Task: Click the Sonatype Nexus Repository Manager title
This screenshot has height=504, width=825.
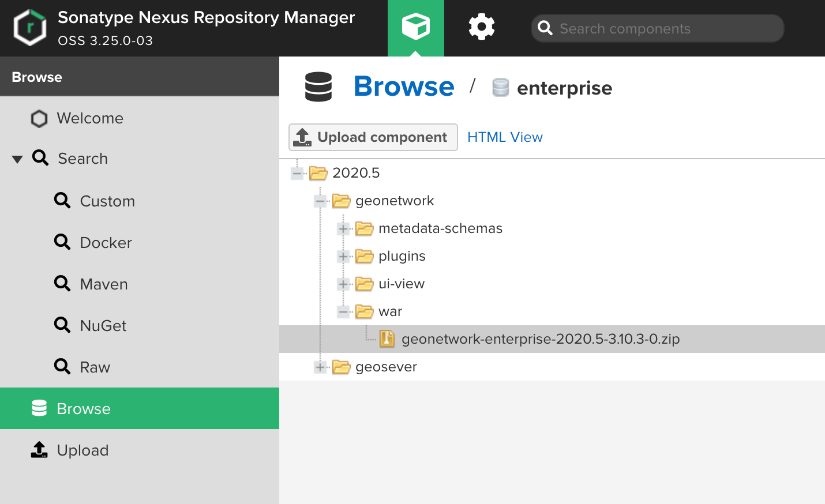Action: click(x=206, y=17)
